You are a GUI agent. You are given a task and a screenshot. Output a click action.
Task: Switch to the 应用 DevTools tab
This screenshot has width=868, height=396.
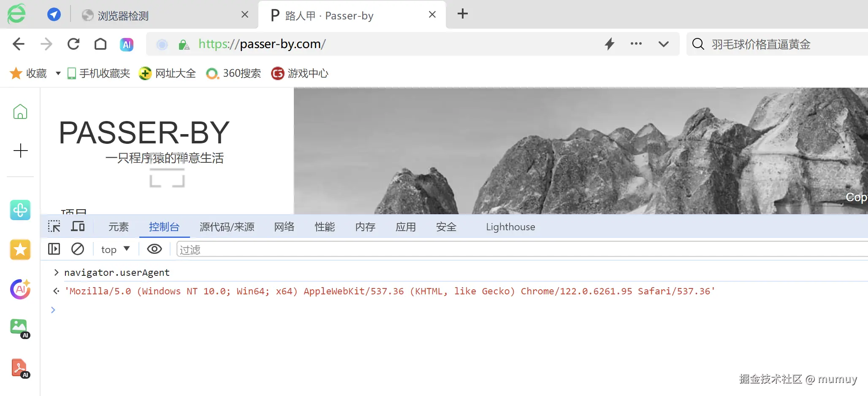406,227
